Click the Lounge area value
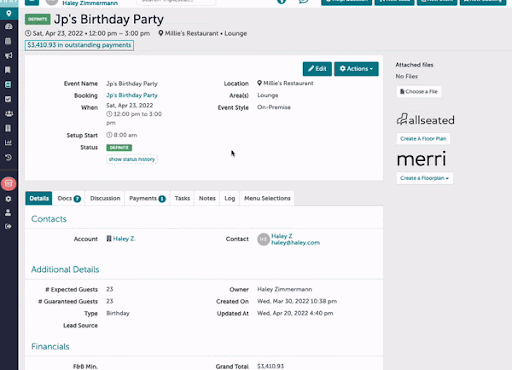The image size is (512, 370). (267, 96)
